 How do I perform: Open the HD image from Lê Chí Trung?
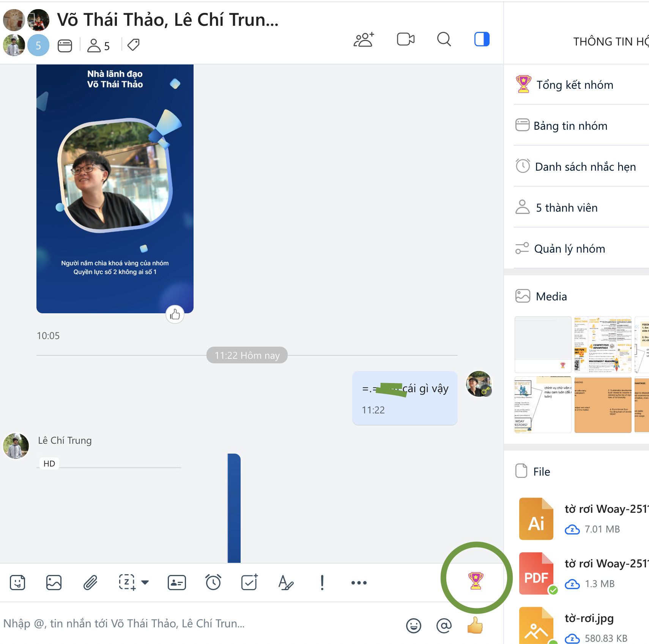coord(139,508)
